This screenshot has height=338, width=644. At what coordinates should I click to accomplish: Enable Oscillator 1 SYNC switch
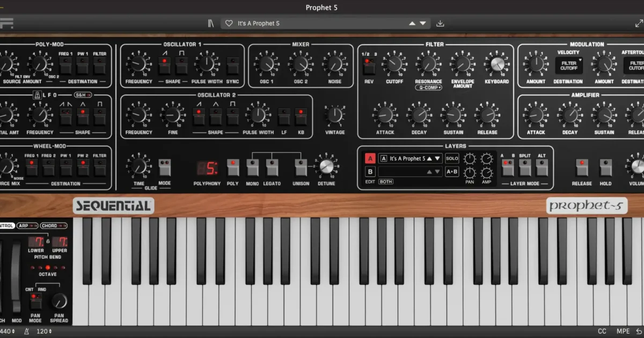click(x=232, y=65)
